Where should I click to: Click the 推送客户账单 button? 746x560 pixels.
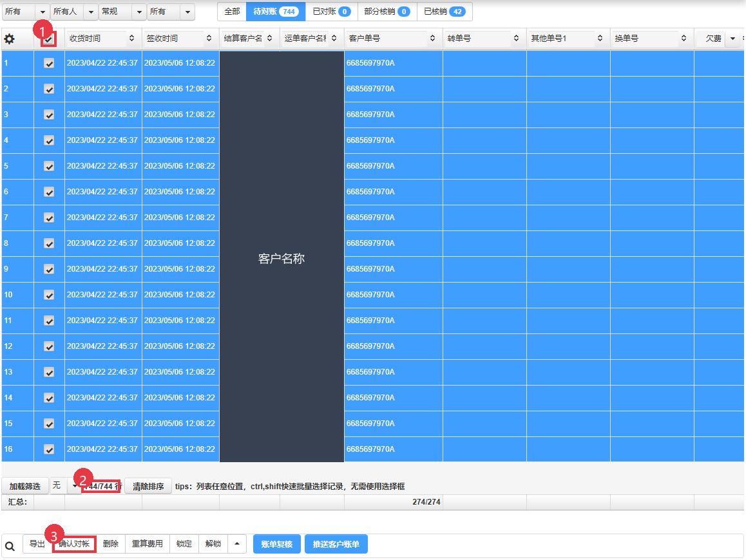click(336, 545)
